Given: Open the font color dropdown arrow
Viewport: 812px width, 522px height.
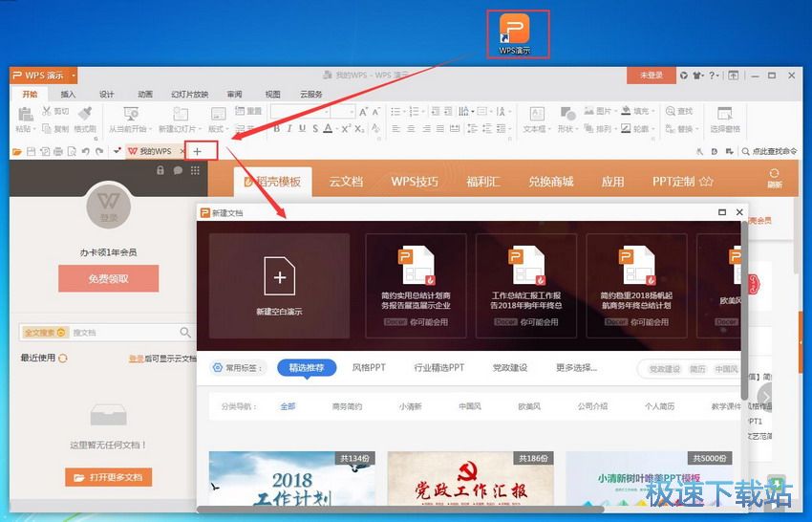Looking at the screenshot, I should click(x=336, y=129).
